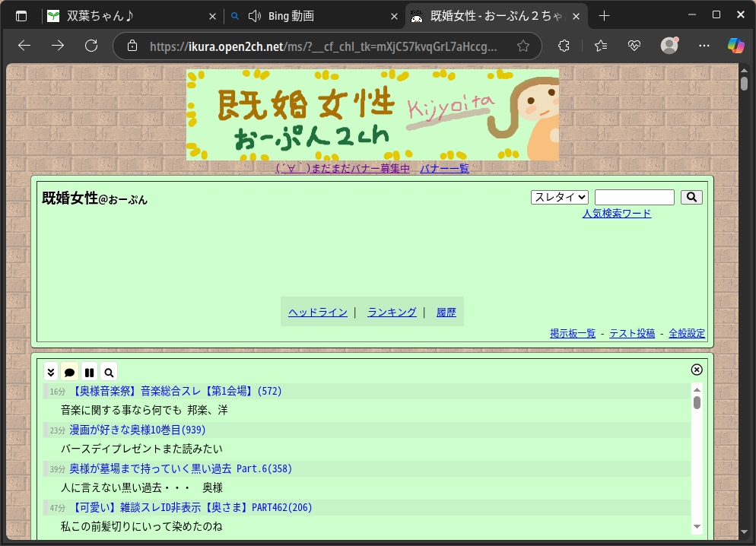Open the スレタイ search type dropdown
Viewport: 756px width, 546px height.
coord(560,197)
